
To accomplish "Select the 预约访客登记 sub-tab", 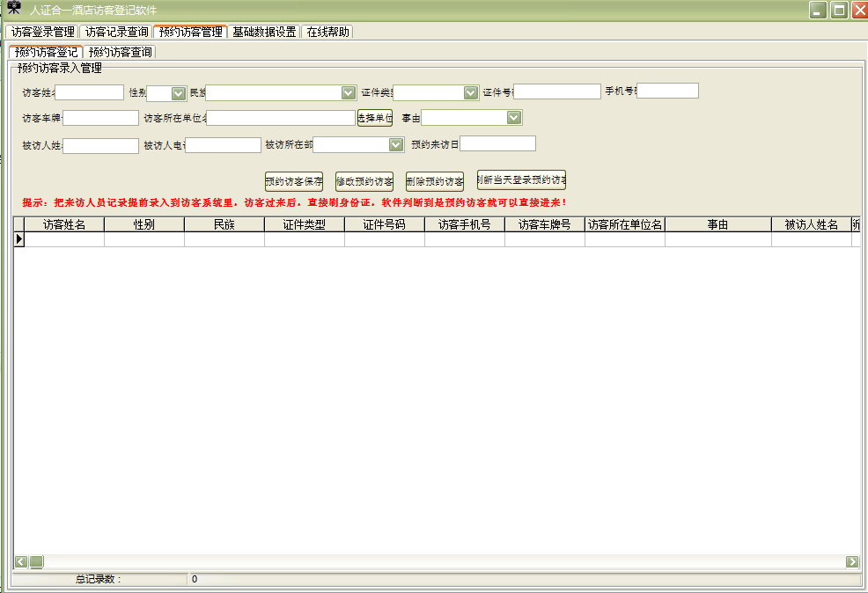I will point(46,52).
